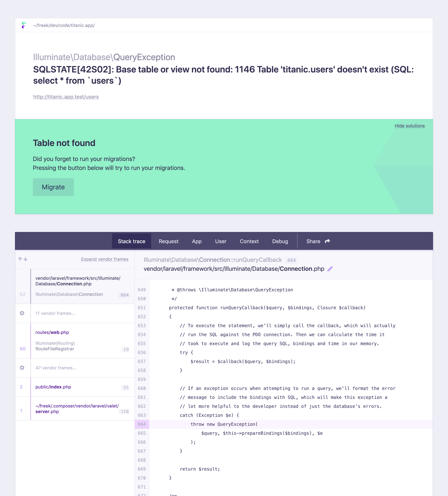Click the Ignition flame icon top-left
The image size is (448, 496).
click(24, 25)
